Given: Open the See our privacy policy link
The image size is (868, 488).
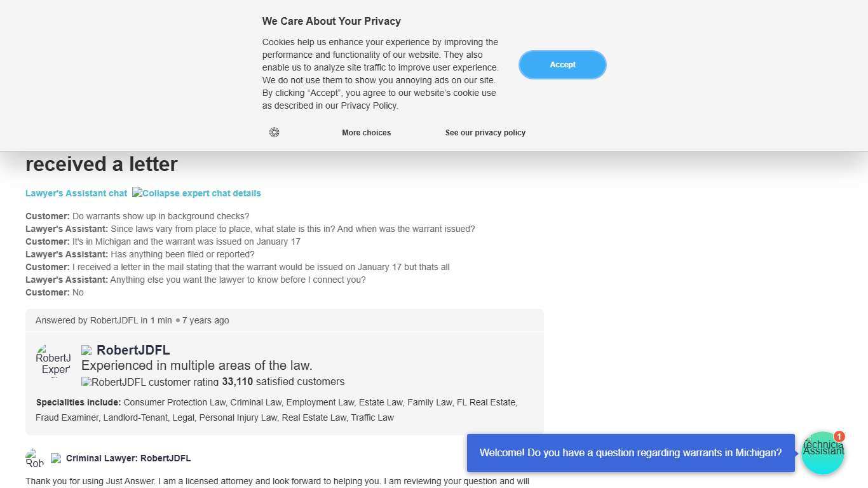Looking at the screenshot, I should (x=485, y=133).
